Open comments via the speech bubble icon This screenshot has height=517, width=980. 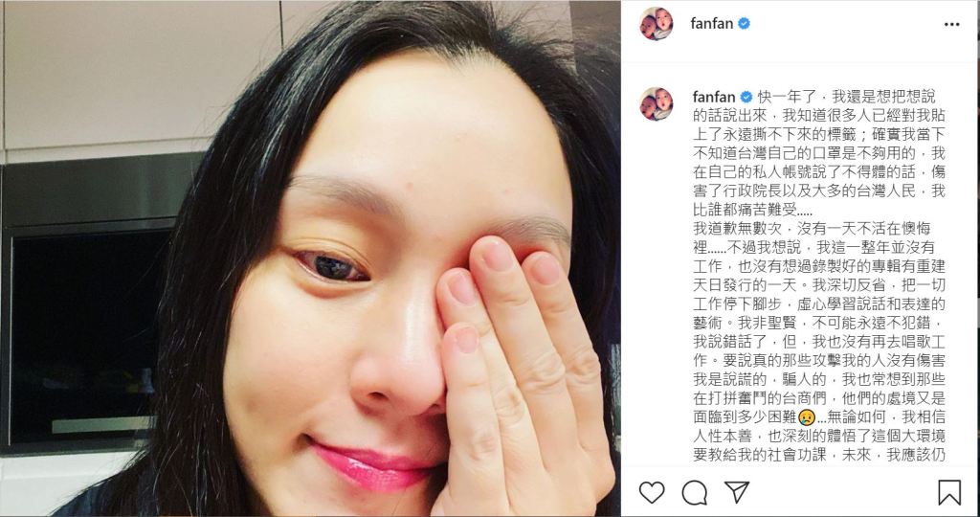click(695, 493)
